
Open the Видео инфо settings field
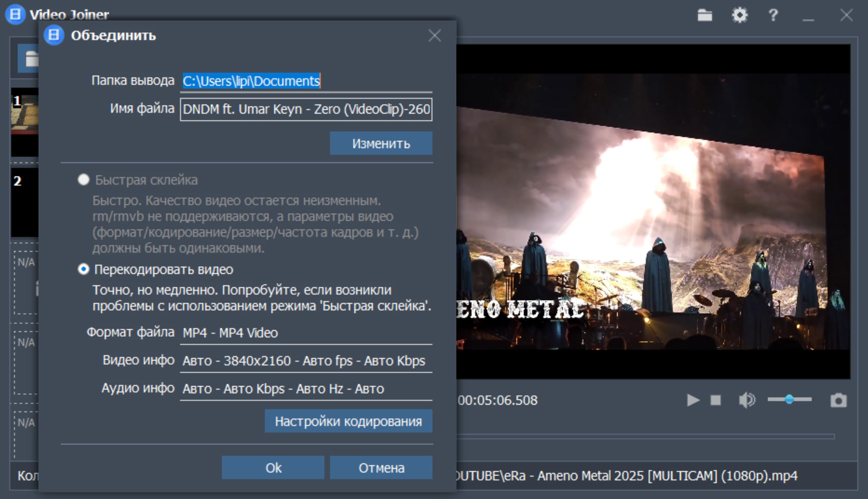(306, 361)
